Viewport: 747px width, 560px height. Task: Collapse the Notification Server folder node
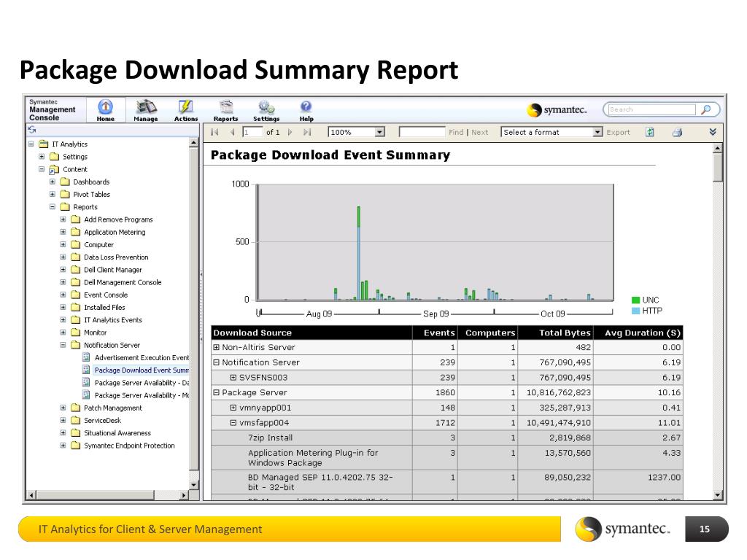point(63,345)
